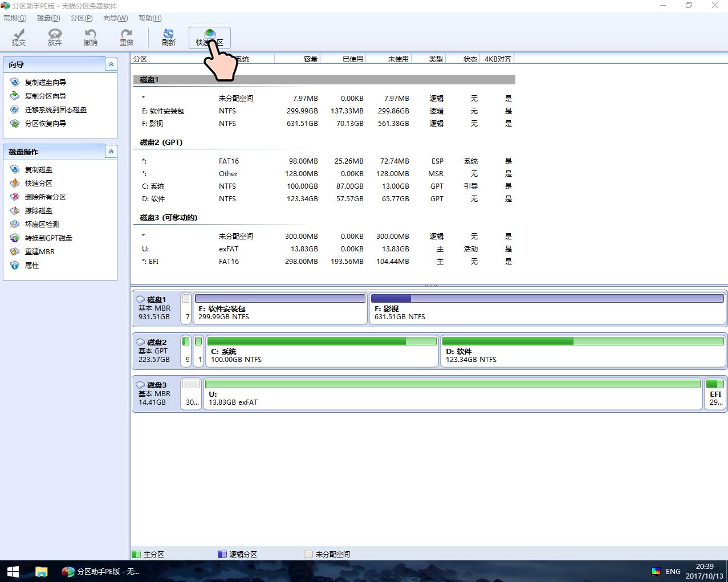Select the 7MB unallocated block on 磁盘1
The width and height of the screenshot is (728, 582).
click(186, 308)
